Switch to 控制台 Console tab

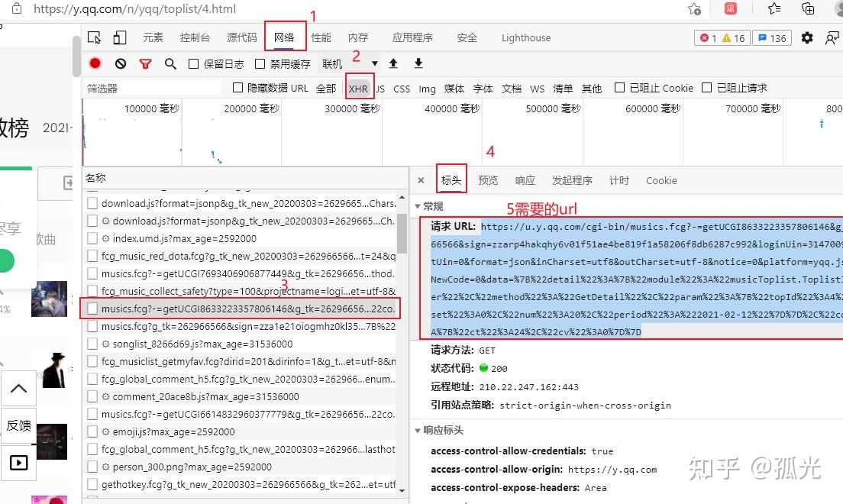click(195, 37)
